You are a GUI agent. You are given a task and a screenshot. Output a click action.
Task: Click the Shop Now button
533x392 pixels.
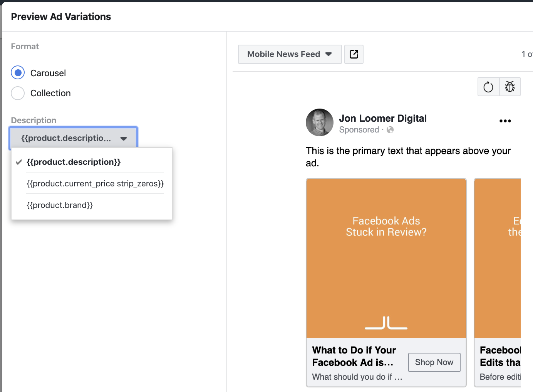434,362
